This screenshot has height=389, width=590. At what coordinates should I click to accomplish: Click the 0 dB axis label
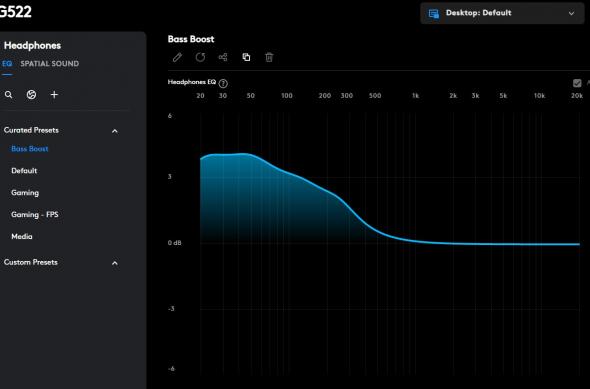pos(175,243)
